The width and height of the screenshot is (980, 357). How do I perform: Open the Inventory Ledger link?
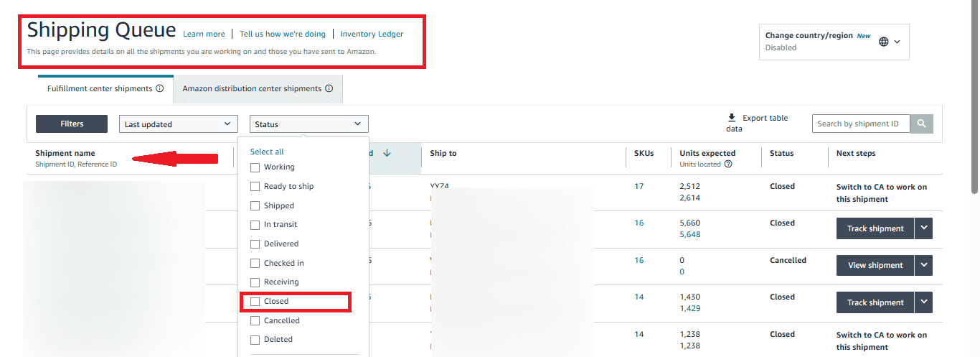coord(372,34)
